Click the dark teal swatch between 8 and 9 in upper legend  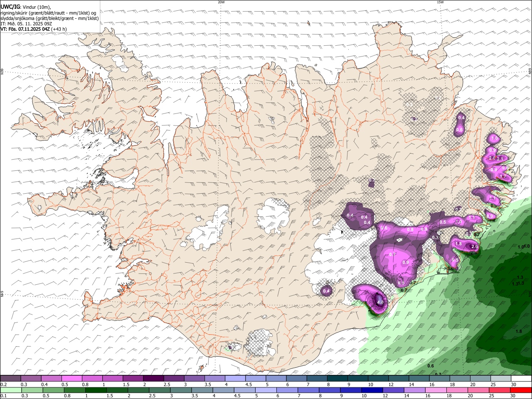coord(337,378)
